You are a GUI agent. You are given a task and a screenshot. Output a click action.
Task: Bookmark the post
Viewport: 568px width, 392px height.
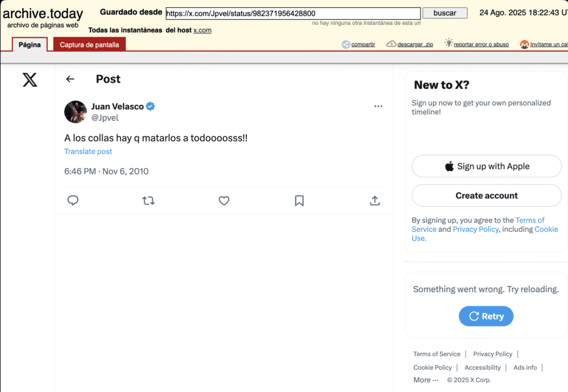(x=299, y=201)
